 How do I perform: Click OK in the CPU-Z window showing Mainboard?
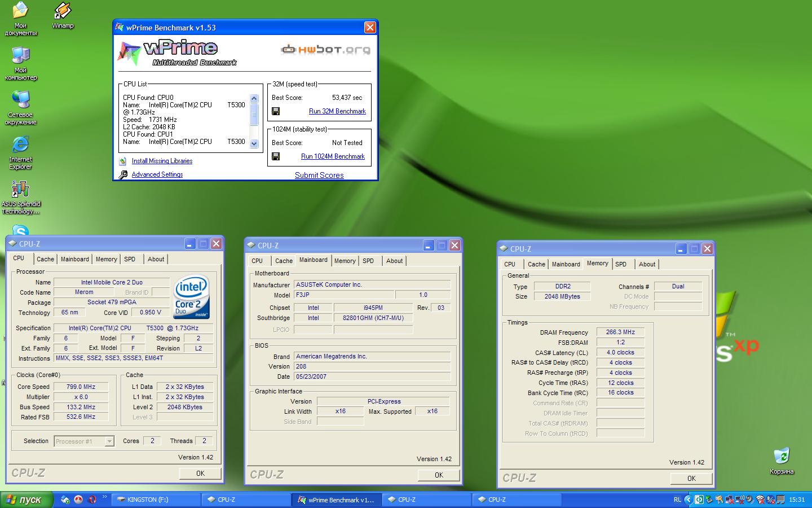click(x=439, y=475)
